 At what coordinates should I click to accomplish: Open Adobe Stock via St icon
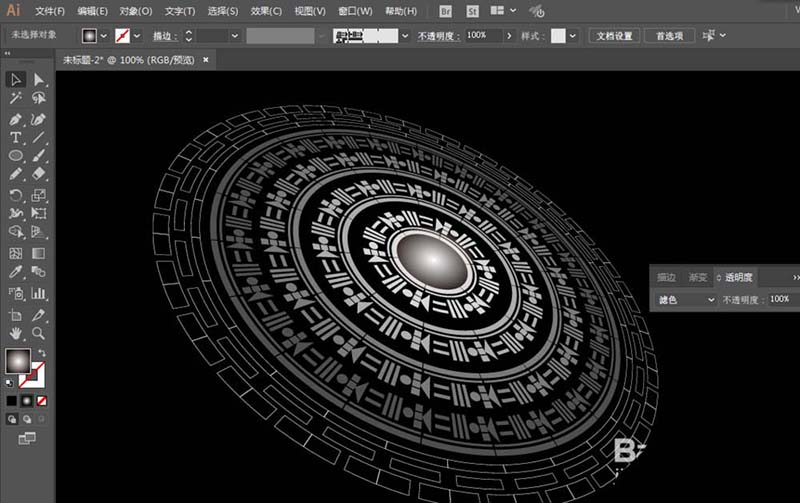(472, 11)
